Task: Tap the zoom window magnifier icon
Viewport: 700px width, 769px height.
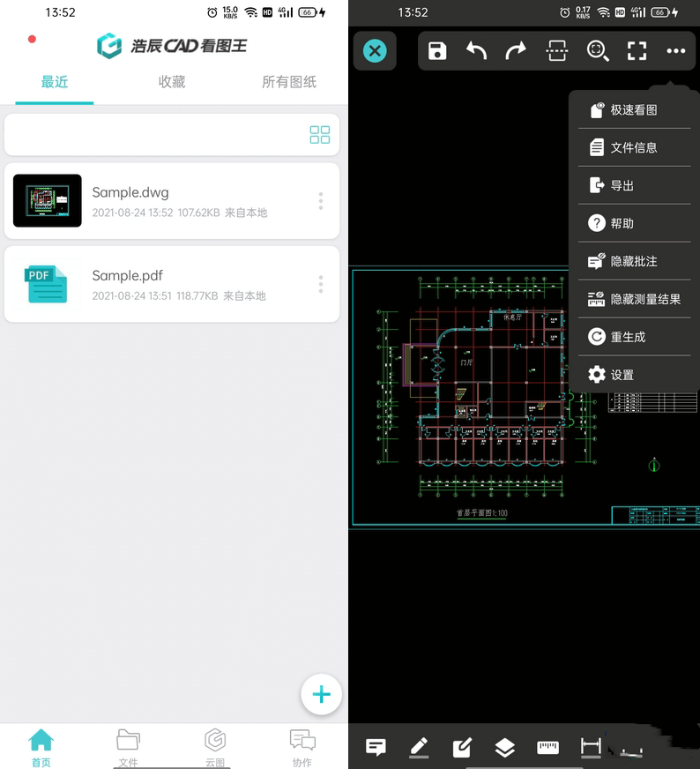Action: point(598,51)
